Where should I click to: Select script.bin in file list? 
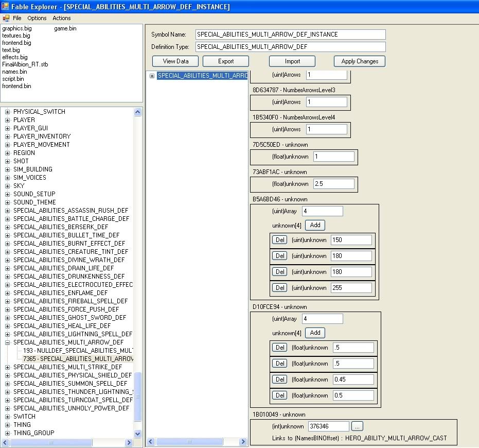coord(13,79)
